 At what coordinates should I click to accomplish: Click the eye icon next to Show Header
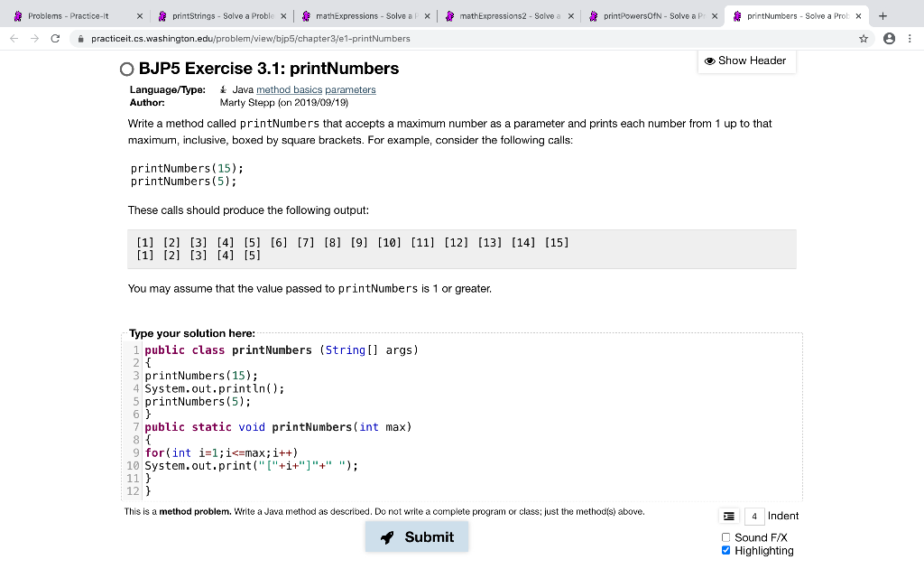[x=709, y=60]
